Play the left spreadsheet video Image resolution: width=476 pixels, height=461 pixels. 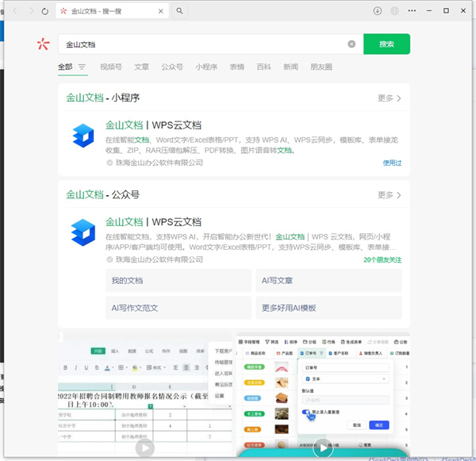tap(145, 448)
